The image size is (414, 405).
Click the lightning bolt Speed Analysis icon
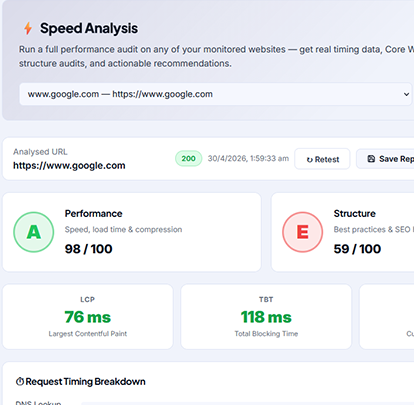pos(28,28)
